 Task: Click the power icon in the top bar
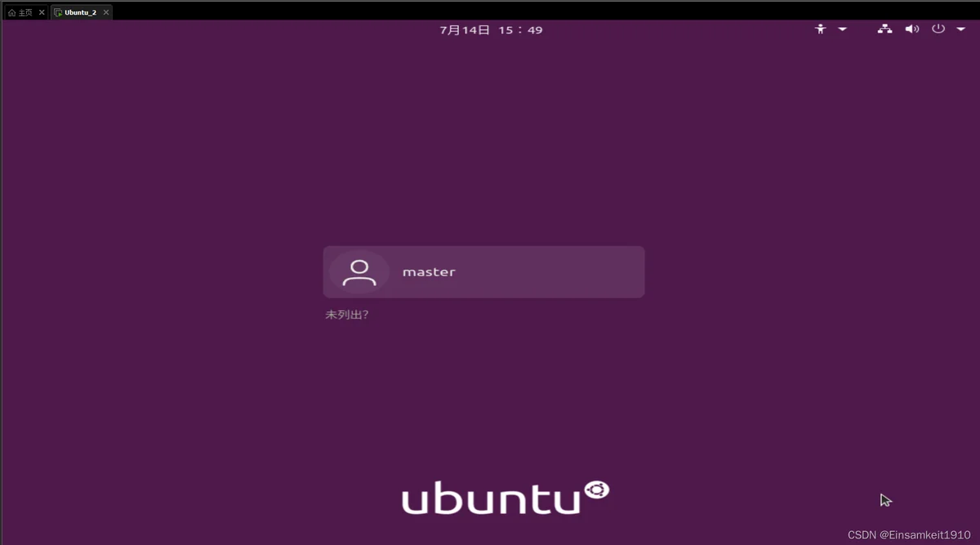click(938, 29)
